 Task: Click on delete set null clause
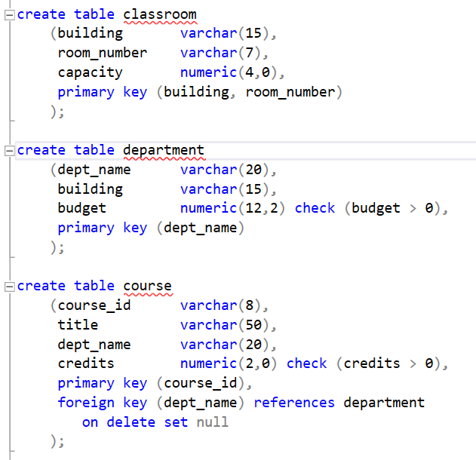click(x=155, y=422)
